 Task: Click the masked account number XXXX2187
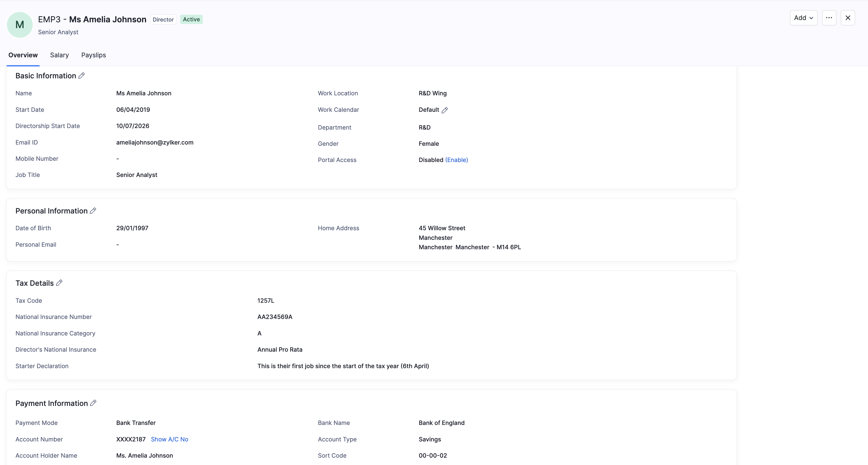click(131, 439)
